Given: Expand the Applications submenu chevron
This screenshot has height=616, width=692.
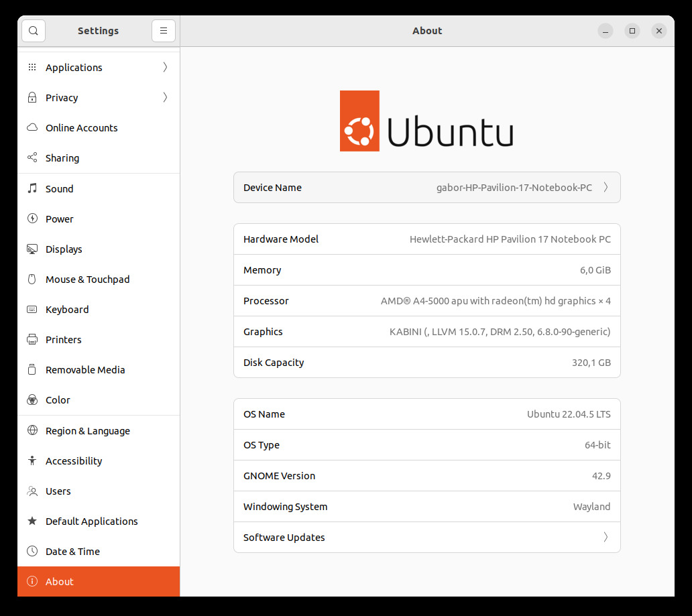Looking at the screenshot, I should tap(165, 67).
